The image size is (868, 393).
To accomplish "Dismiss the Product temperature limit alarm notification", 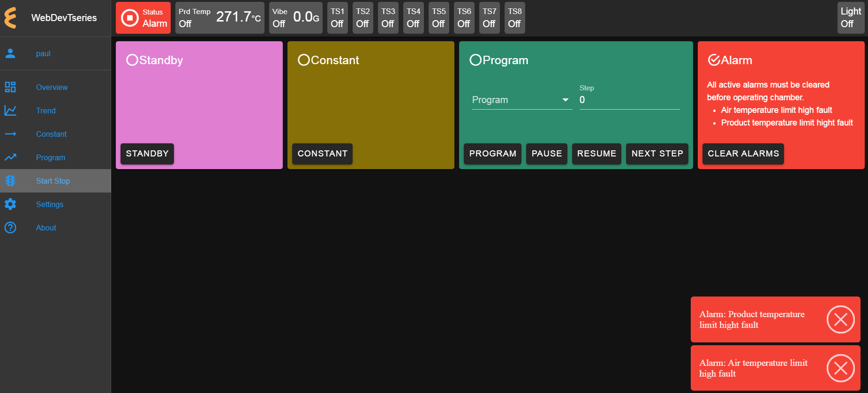I will pyautogui.click(x=840, y=319).
